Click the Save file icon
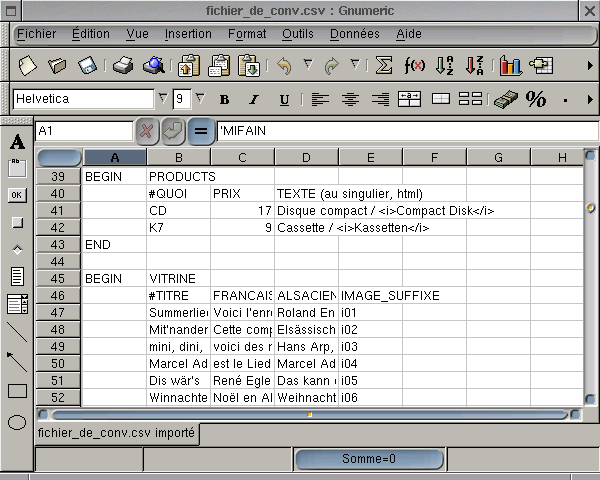Viewport: 600px width, 480px height. click(x=88, y=66)
